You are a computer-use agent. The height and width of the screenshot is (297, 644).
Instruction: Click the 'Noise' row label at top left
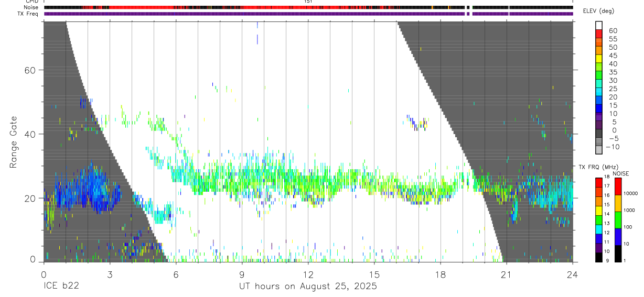tap(30, 7)
